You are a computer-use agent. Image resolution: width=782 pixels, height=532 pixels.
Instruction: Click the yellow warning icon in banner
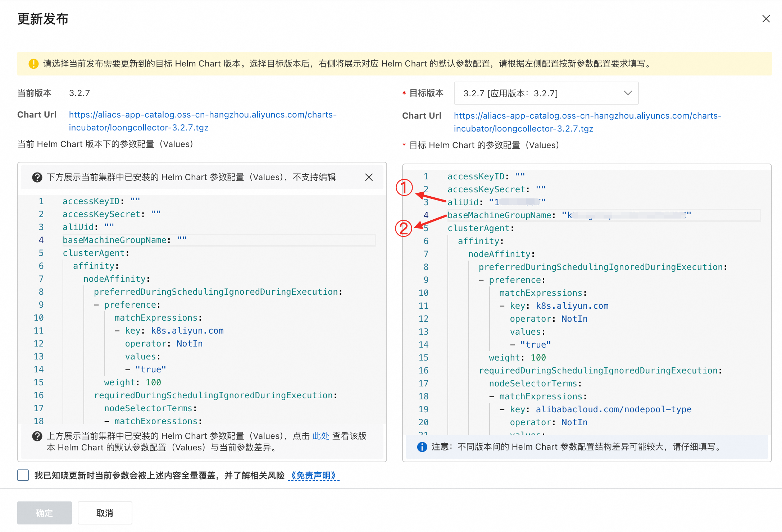(33, 64)
